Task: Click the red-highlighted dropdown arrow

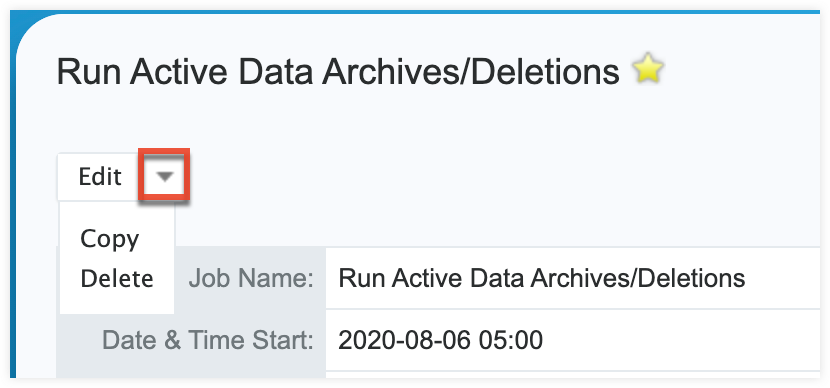Action: pyautogui.click(x=165, y=176)
